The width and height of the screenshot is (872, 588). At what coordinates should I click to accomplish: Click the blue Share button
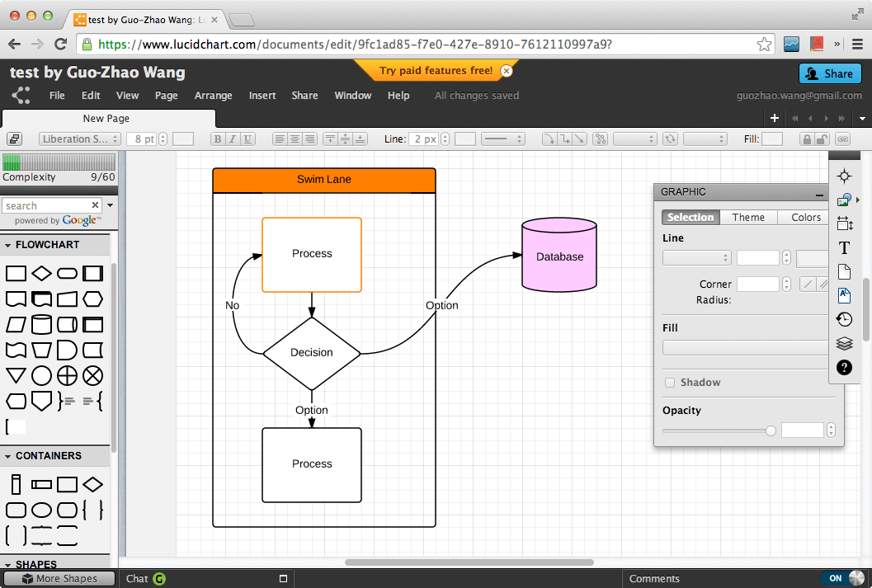tap(830, 73)
